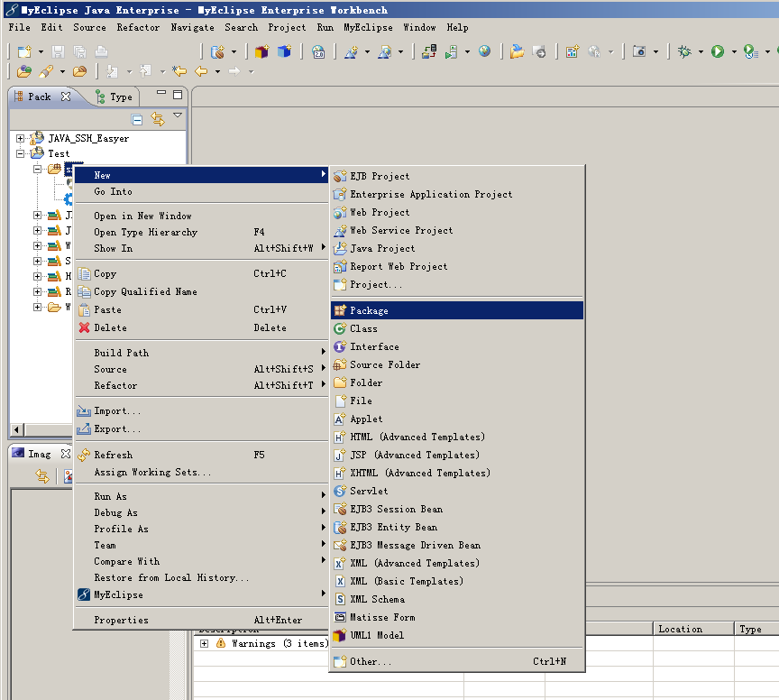The image size is (779, 700).
Task: Switch to the Type hierarchy tab
Action: pyautogui.click(x=115, y=97)
